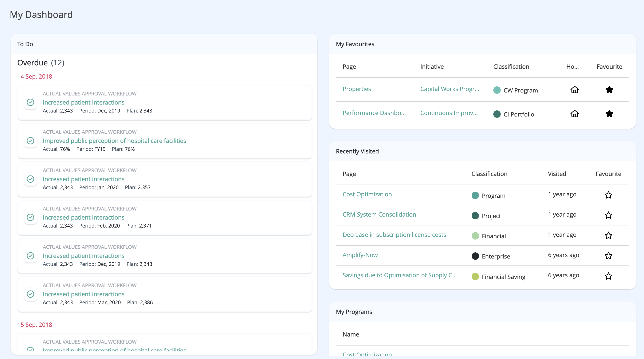Open the Amplify-Now link

click(x=360, y=255)
